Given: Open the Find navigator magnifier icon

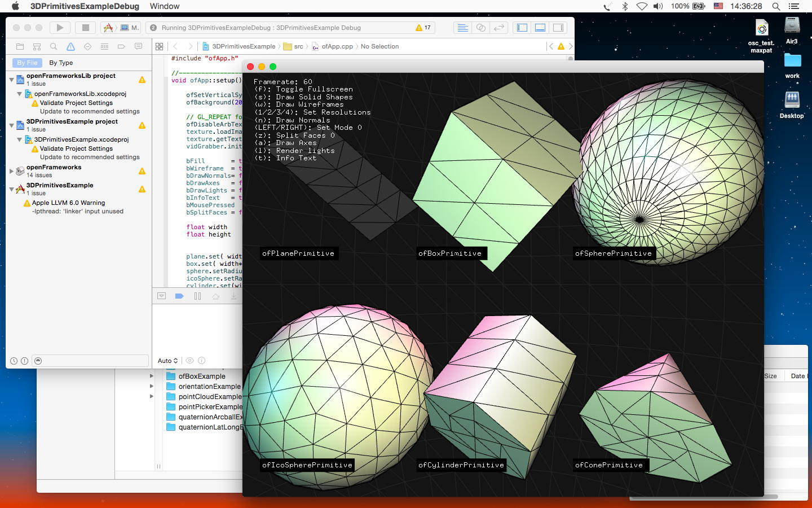Looking at the screenshot, I should (54, 46).
